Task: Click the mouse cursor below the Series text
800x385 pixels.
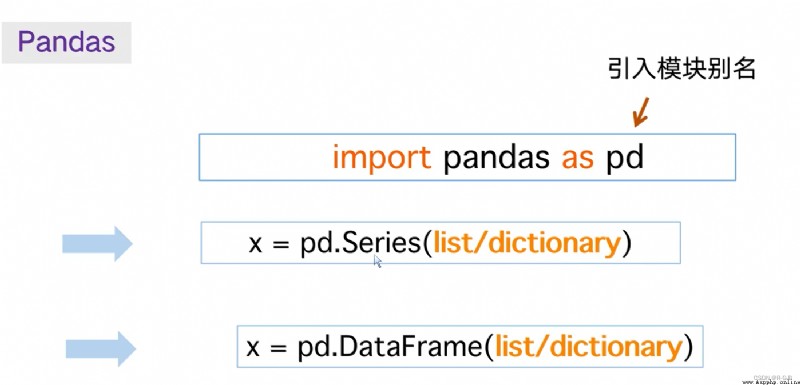Action: 378,262
